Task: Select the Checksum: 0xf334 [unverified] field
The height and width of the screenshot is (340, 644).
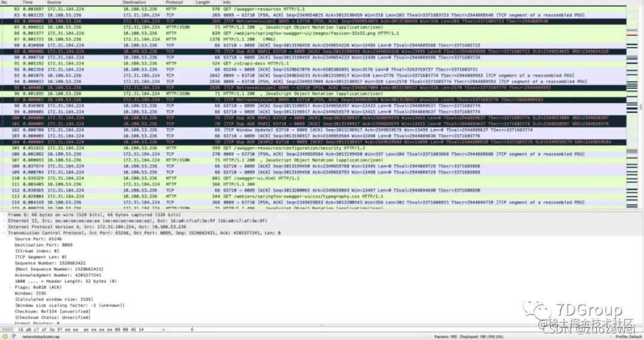Action: 52,311
